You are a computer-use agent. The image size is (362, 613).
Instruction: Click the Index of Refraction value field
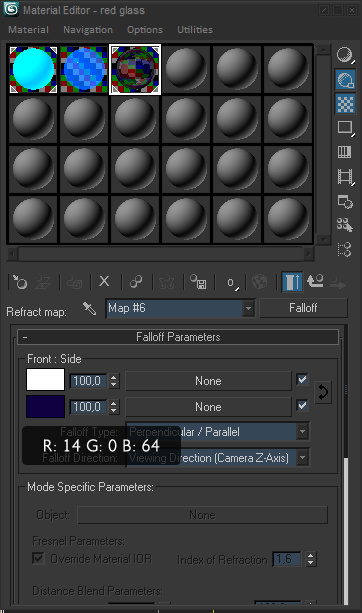287,559
